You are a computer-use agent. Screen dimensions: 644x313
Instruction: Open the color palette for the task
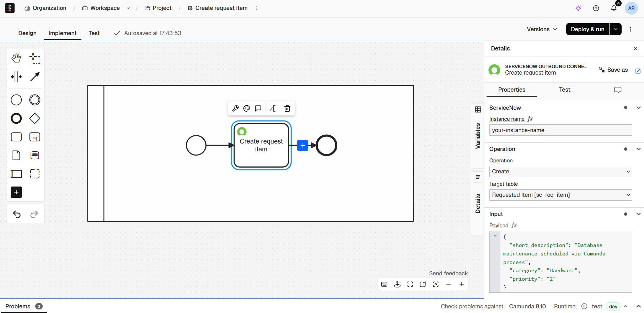247,108
